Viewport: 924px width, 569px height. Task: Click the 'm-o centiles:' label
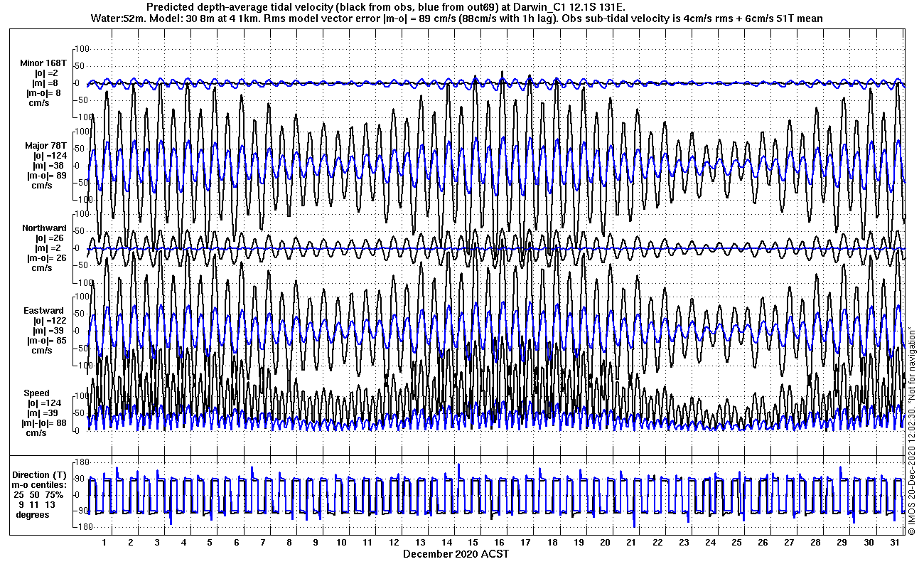pyautogui.click(x=40, y=484)
